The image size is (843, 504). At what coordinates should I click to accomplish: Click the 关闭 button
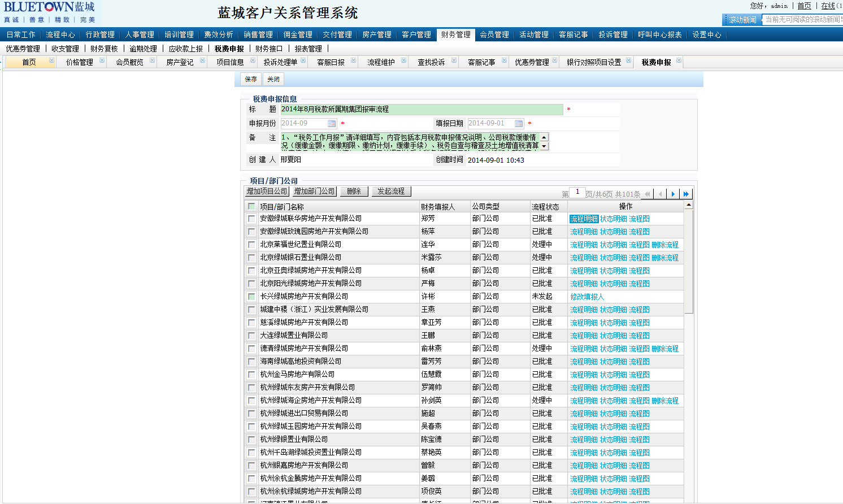click(273, 79)
